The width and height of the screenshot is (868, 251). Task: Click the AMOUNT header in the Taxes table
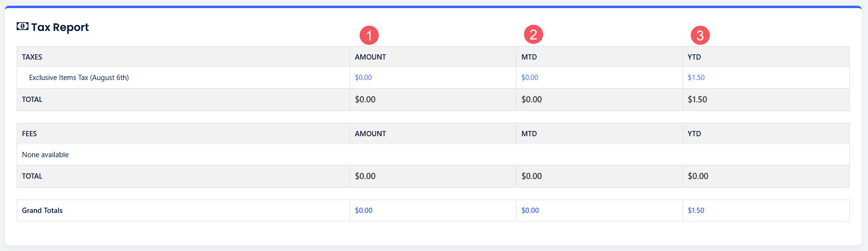tap(370, 57)
